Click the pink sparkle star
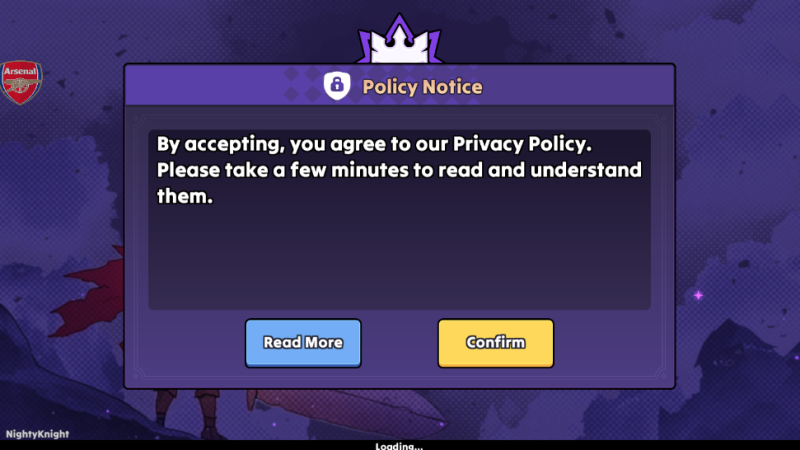The height and width of the screenshot is (450, 800). [x=698, y=295]
